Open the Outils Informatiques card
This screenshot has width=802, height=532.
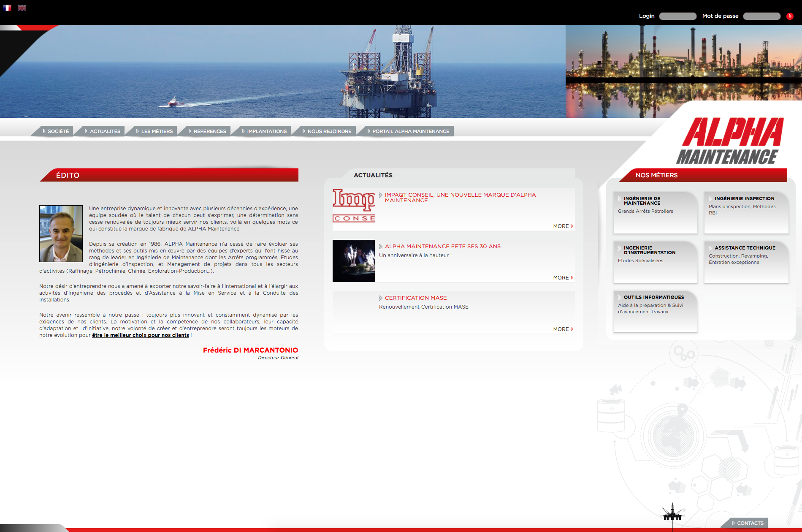pos(655,312)
